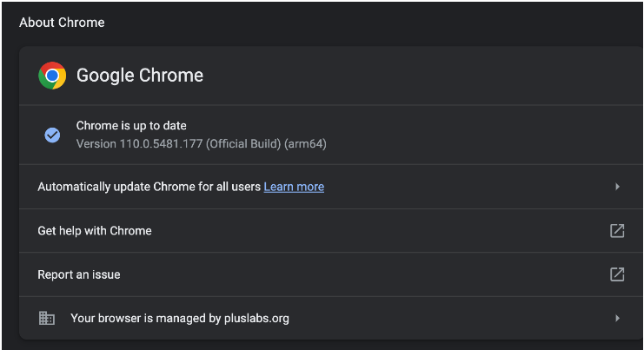Screen dimensions: 644x350
Task: Click the word Version in the version line
Action: click(96, 143)
